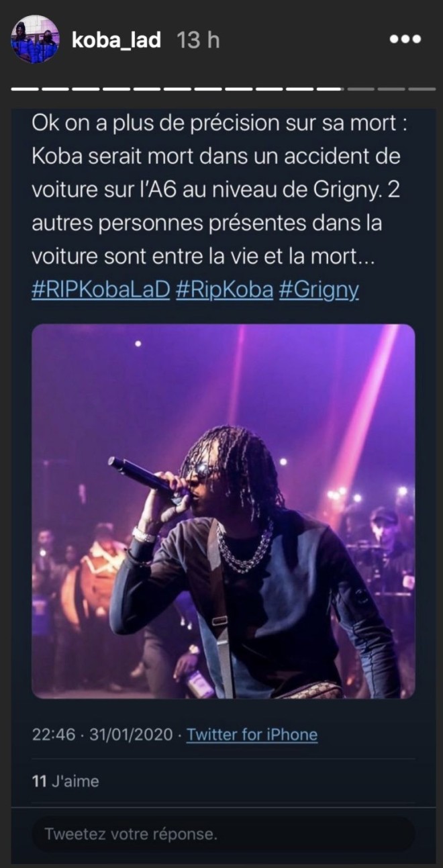Select the first gray unviewed story segment
Screen dimensions: 443x868
click(x=360, y=89)
